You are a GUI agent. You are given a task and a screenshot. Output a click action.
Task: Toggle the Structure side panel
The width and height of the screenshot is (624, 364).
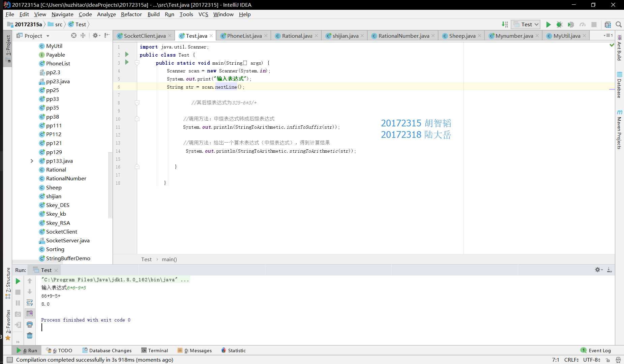pyautogui.click(x=8, y=283)
